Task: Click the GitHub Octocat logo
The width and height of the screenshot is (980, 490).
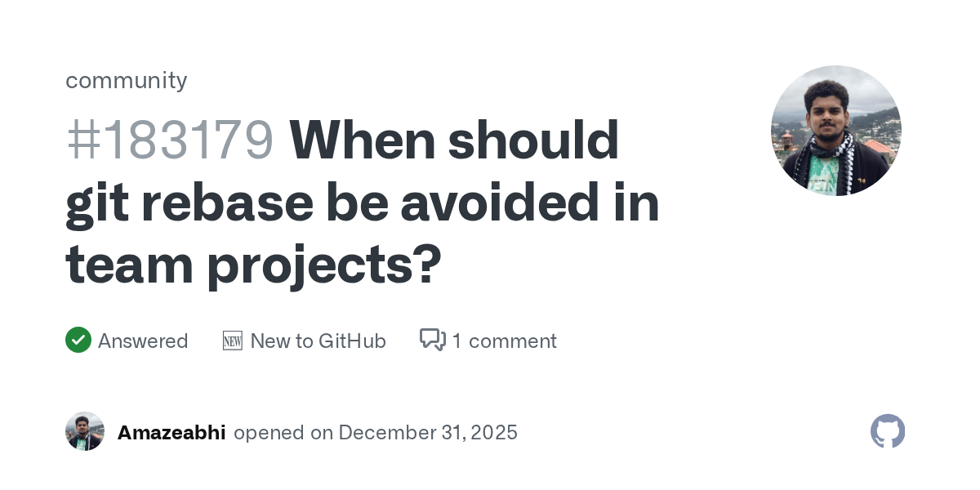Action: 888,431
